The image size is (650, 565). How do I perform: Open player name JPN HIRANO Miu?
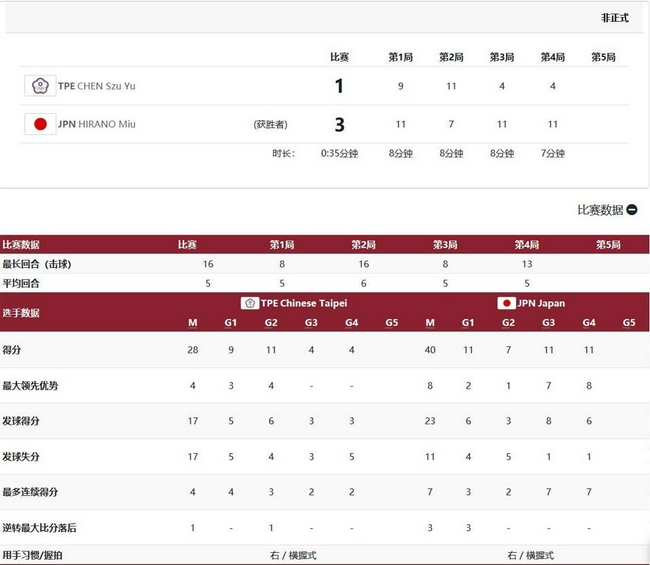coord(97,124)
